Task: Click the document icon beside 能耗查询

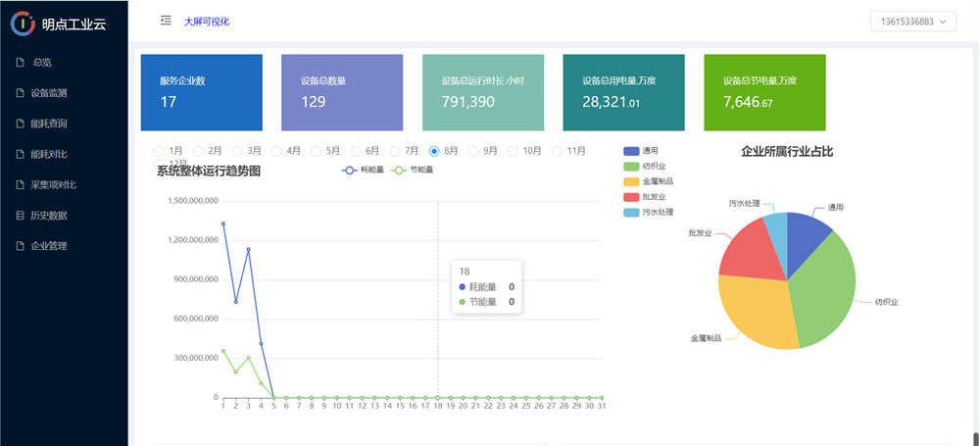Action: pyautogui.click(x=20, y=124)
